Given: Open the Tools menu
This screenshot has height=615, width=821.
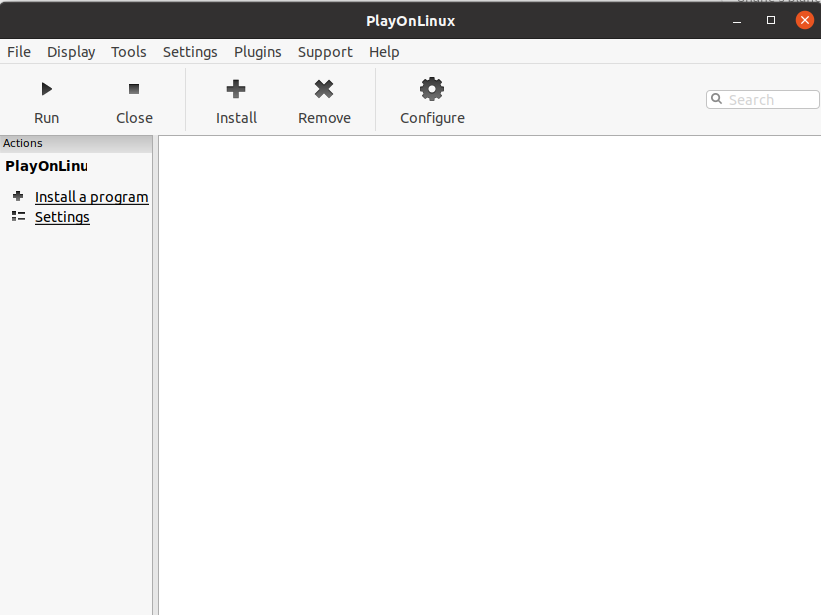Looking at the screenshot, I should [129, 52].
